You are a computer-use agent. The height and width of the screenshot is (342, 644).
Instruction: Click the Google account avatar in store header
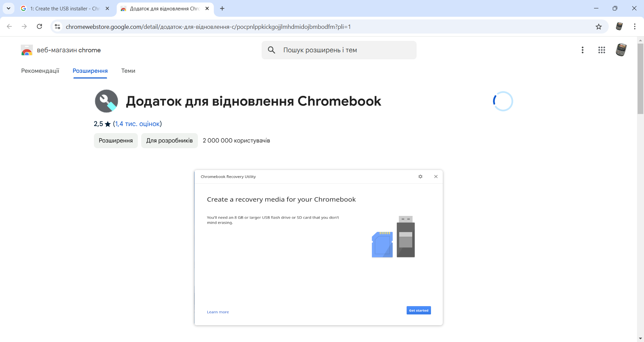pos(621,50)
